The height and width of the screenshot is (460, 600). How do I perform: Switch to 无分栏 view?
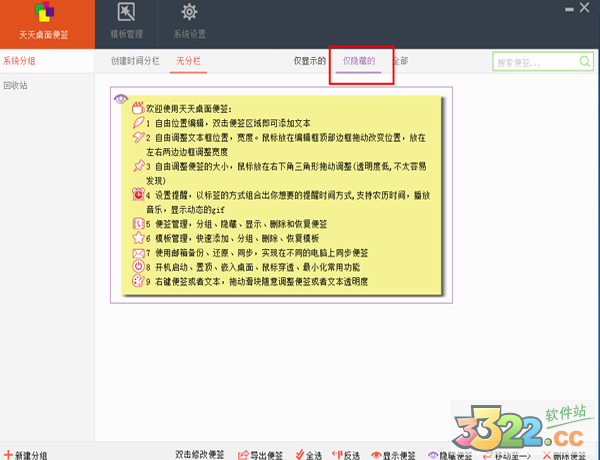pyautogui.click(x=188, y=61)
